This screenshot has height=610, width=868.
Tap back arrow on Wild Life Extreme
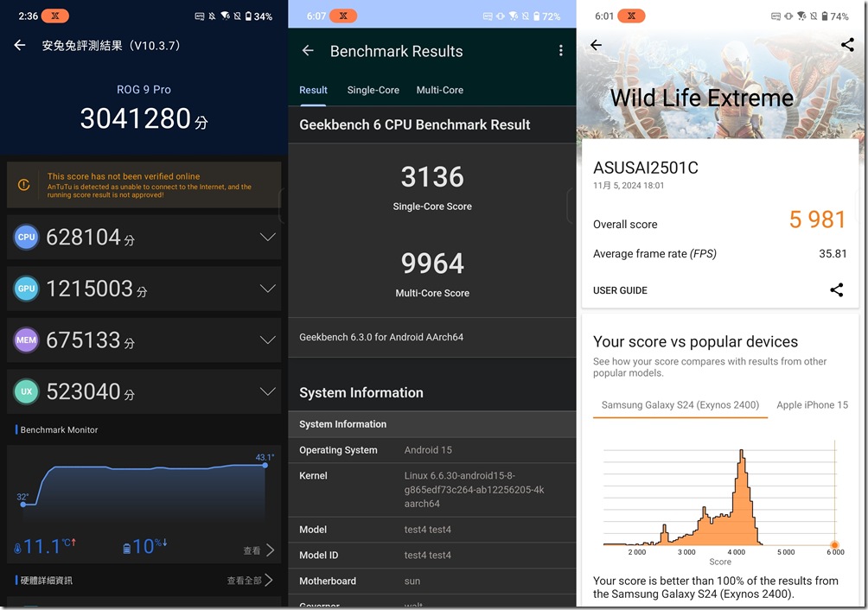(596, 46)
